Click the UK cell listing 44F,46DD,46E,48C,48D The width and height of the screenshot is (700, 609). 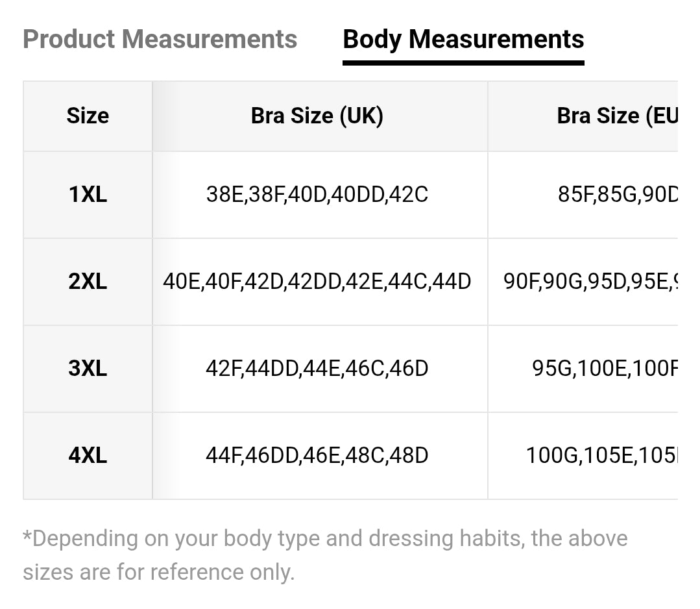[x=317, y=456]
